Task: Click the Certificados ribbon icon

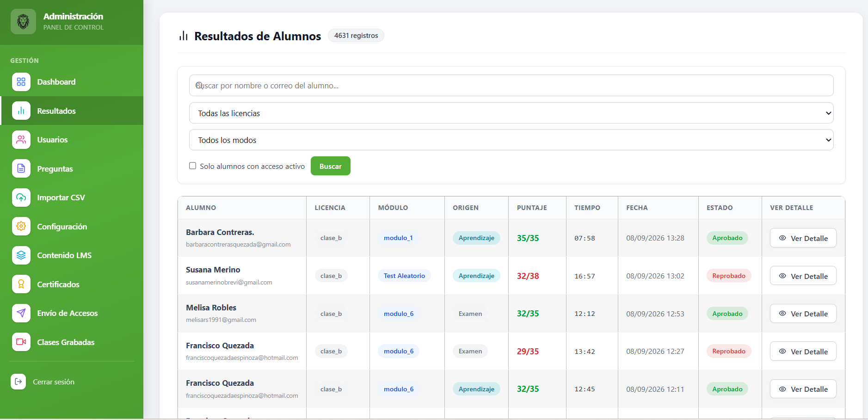Action: [x=21, y=284]
